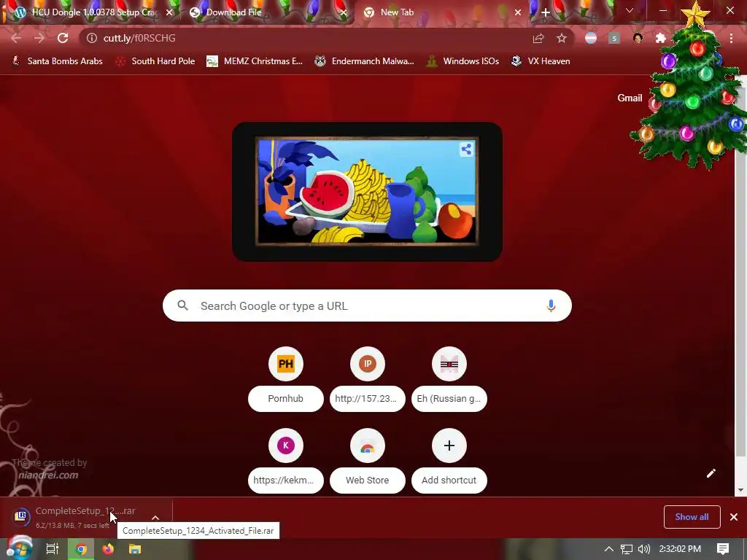Share this page from address bar
This screenshot has height=560, width=747.
click(538, 38)
